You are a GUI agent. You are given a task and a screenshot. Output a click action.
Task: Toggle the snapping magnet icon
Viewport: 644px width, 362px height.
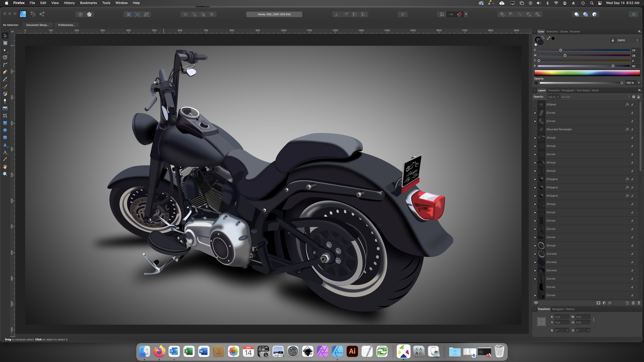click(x=459, y=14)
